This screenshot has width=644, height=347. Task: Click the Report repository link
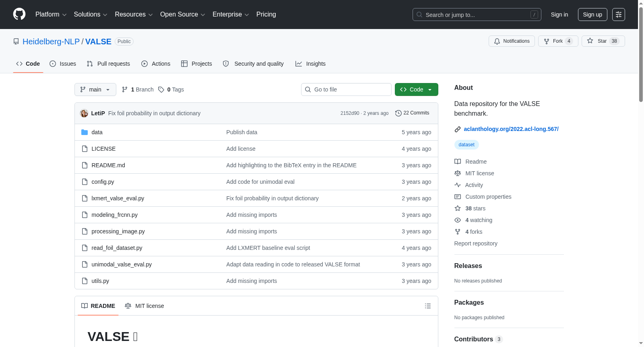click(476, 243)
